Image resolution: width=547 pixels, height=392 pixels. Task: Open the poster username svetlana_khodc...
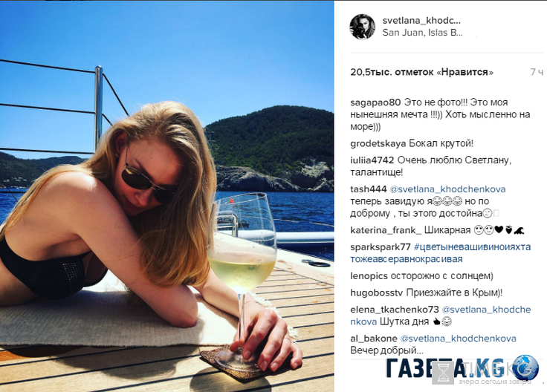(x=421, y=21)
